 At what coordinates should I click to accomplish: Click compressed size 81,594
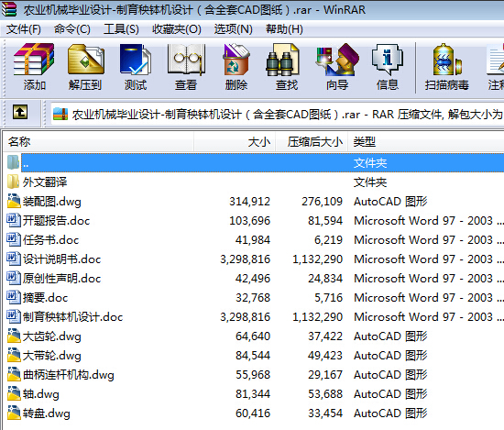325,221
